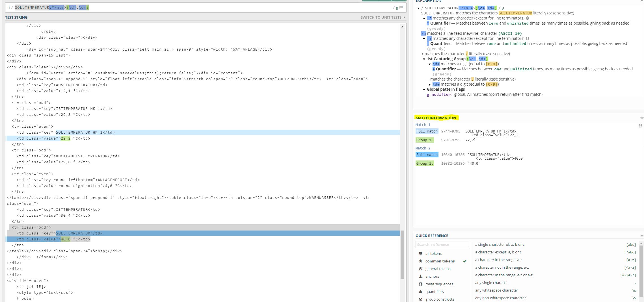Click the help icon beside the .* explanation
This screenshot has width=644, height=302.
528,18
